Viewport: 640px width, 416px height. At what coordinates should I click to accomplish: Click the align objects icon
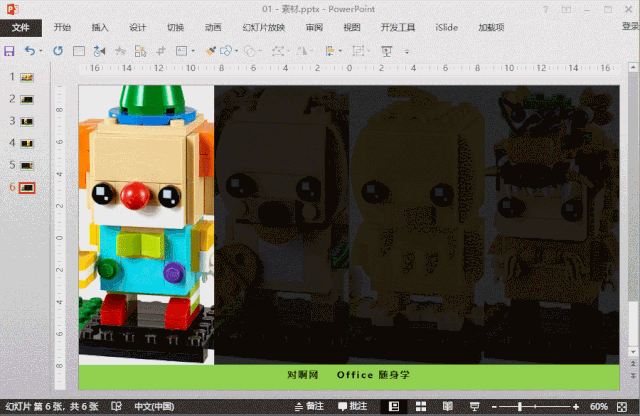(330, 51)
